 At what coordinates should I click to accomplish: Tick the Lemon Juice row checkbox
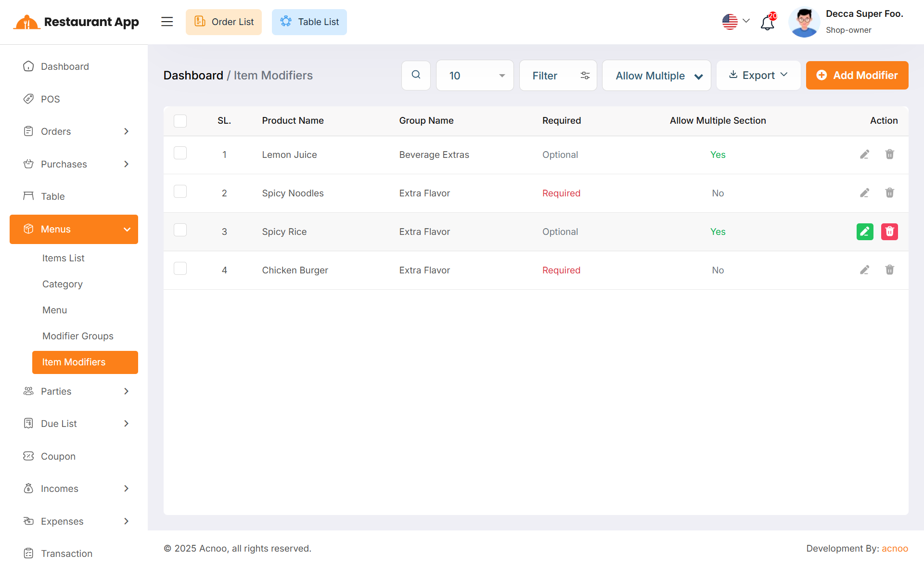(x=180, y=154)
